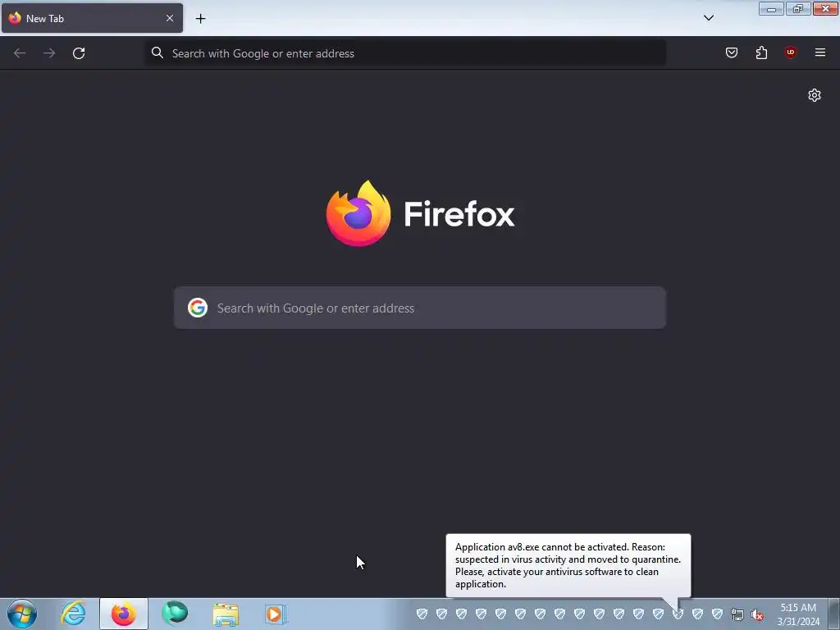Viewport: 840px width, 630px height.
Task: Launch Windows Media Player from taskbar
Action: coord(276,614)
